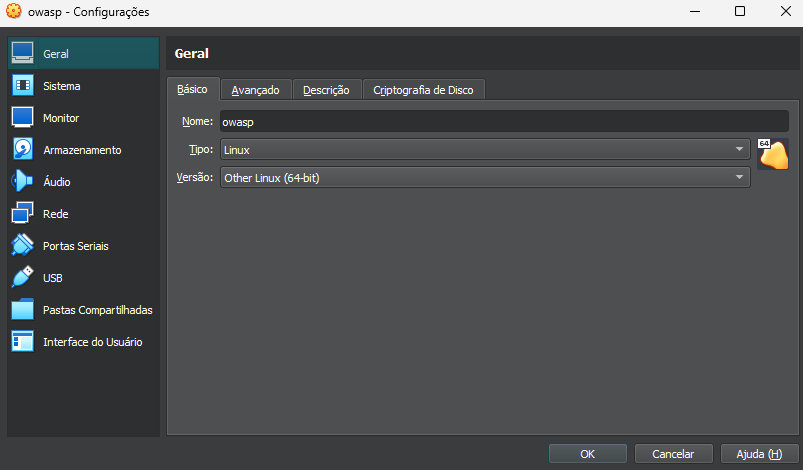Click the Cancelar button
Viewport: 803px width, 470px height.
click(673, 454)
